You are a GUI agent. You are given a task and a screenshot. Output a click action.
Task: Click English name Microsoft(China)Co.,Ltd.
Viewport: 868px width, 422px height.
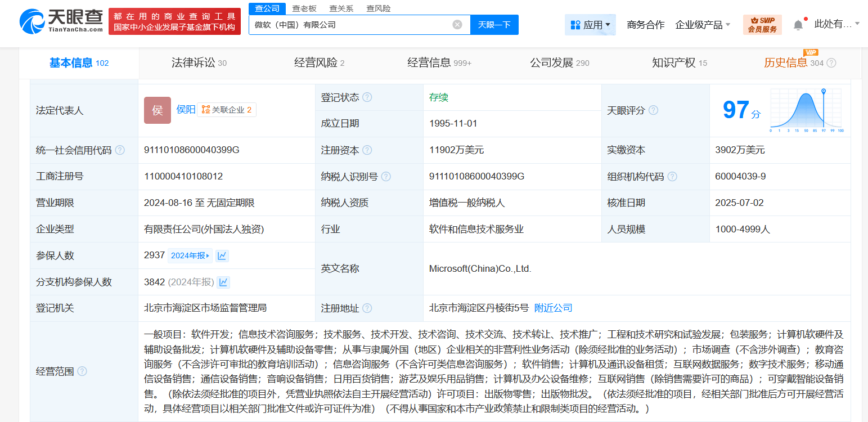480,268
